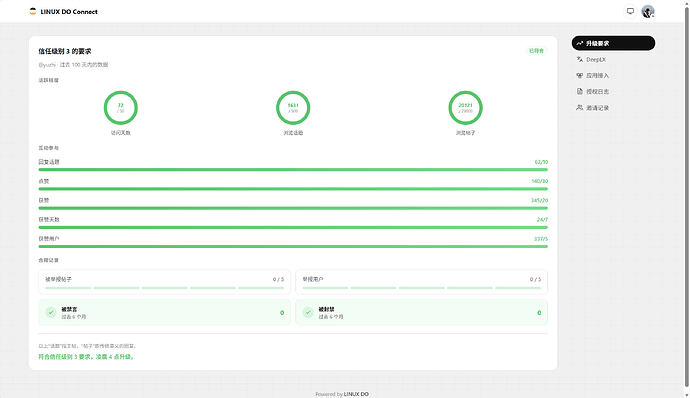Click the 140/30 value for 点赞
690x398 pixels.
pyautogui.click(x=540, y=181)
